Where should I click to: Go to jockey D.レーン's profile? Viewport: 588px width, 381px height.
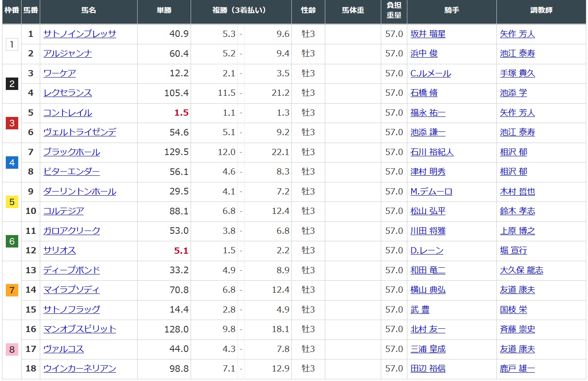point(427,250)
